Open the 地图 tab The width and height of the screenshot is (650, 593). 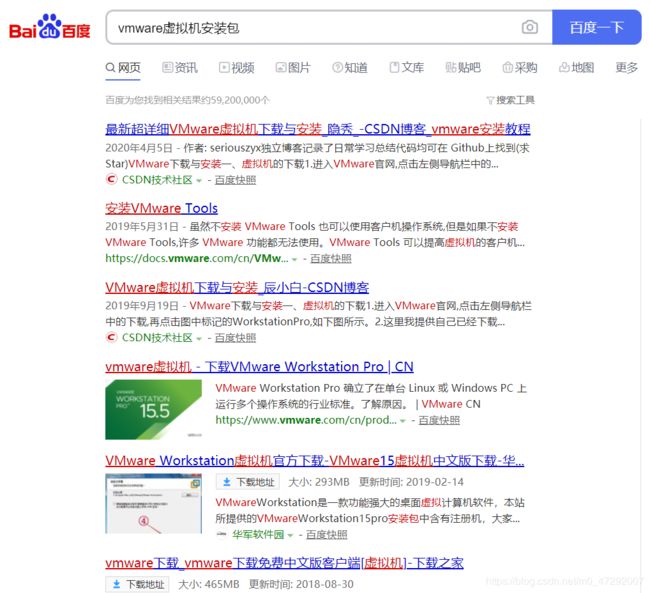(x=577, y=68)
